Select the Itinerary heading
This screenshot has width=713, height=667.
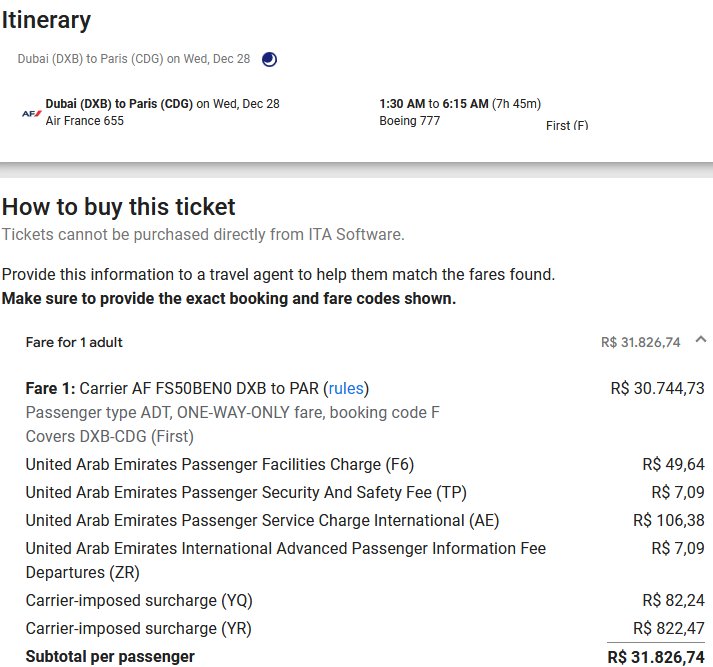(x=46, y=20)
